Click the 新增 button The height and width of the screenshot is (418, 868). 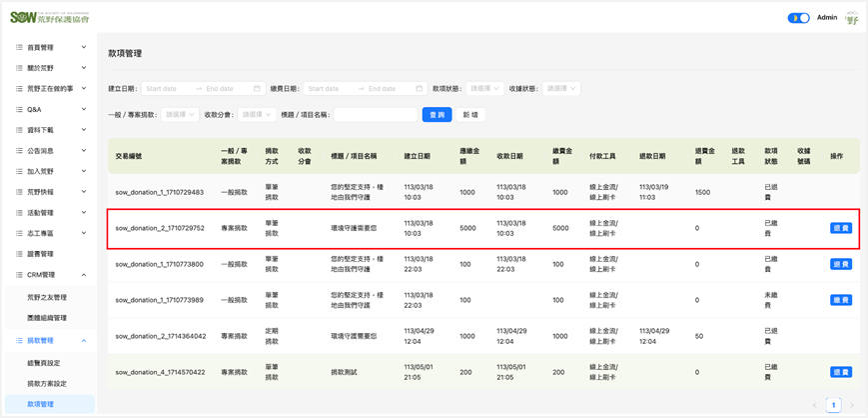coord(470,115)
